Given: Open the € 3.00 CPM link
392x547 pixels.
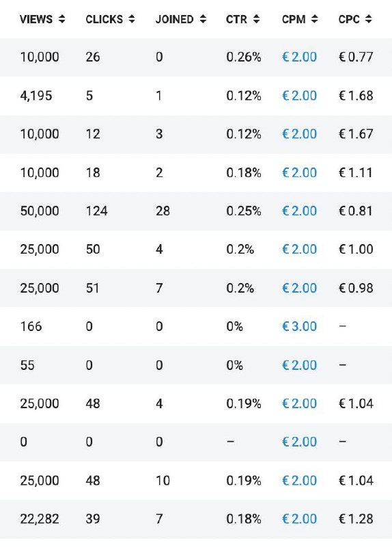Looking at the screenshot, I should pyautogui.click(x=299, y=327).
